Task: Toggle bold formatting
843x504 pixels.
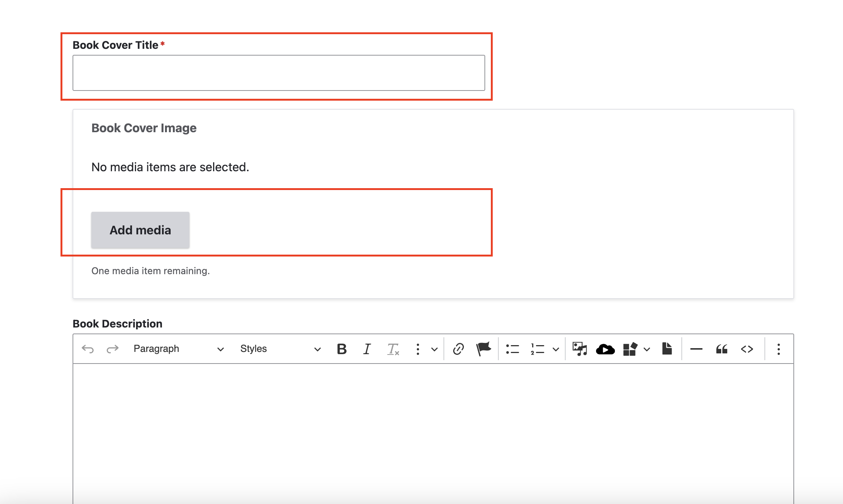Action: (x=342, y=349)
